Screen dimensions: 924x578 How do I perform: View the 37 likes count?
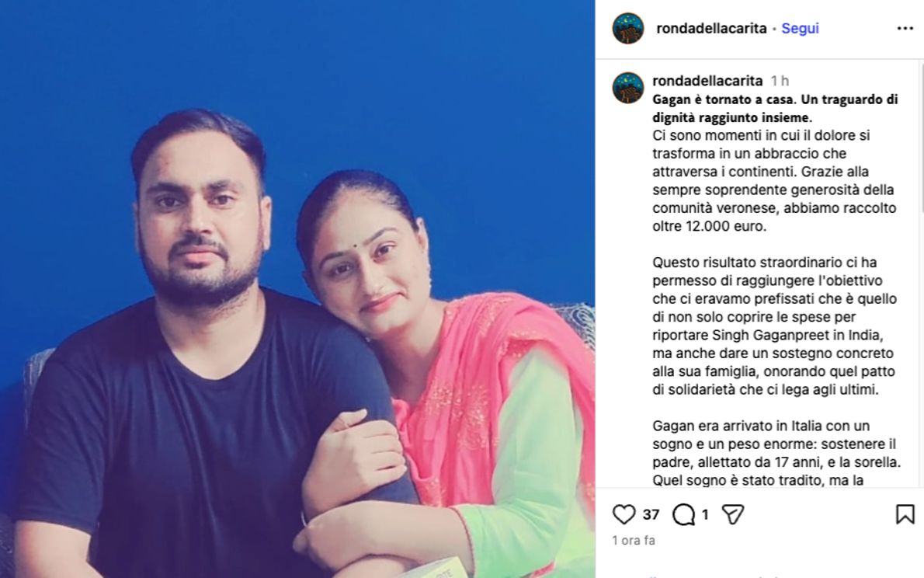(651, 515)
